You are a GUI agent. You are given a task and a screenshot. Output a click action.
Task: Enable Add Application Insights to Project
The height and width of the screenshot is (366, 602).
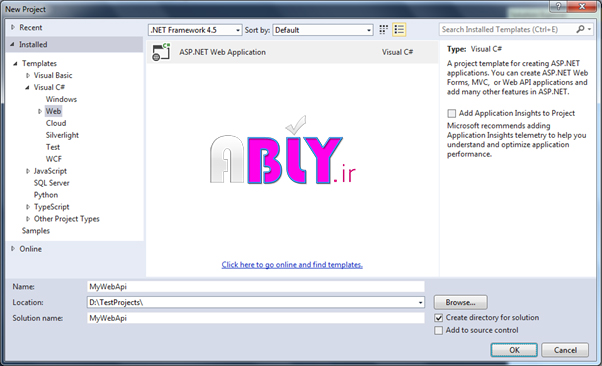(452, 113)
